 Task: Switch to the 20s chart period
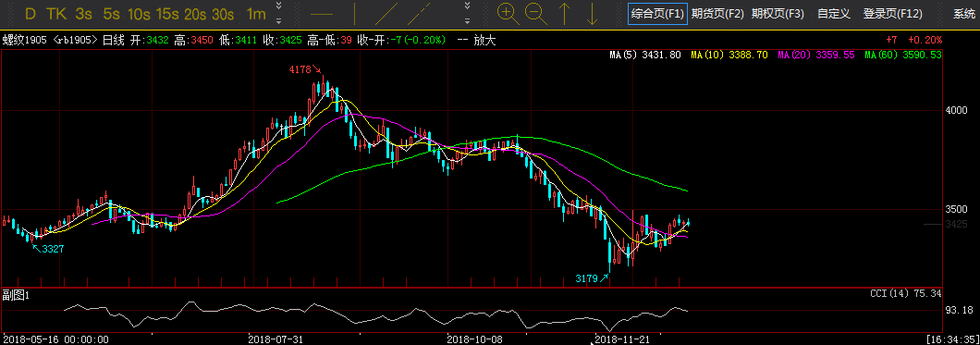[x=195, y=14]
